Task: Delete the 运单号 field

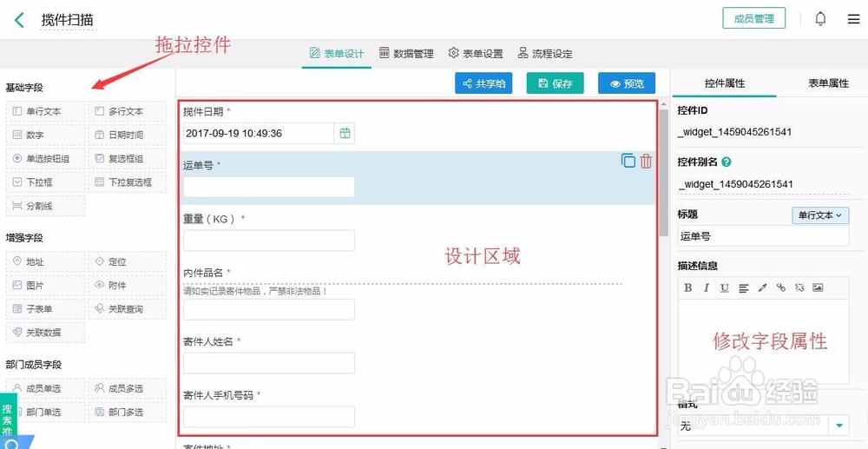Action: point(646,162)
